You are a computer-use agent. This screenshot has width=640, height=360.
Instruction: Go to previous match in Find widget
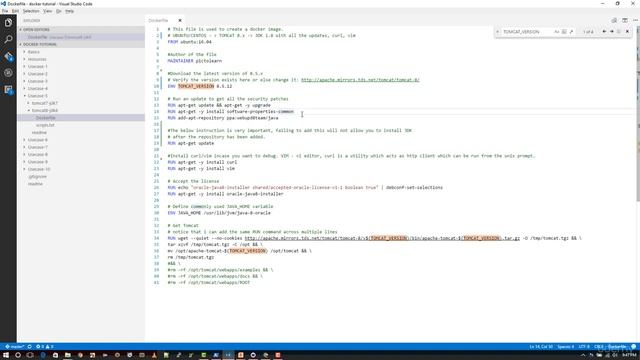coord(604,31)
